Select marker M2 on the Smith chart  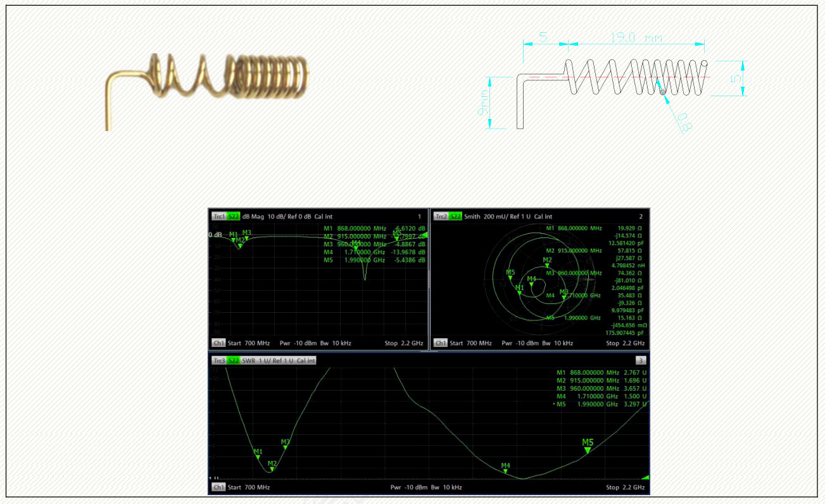(547, 262)
